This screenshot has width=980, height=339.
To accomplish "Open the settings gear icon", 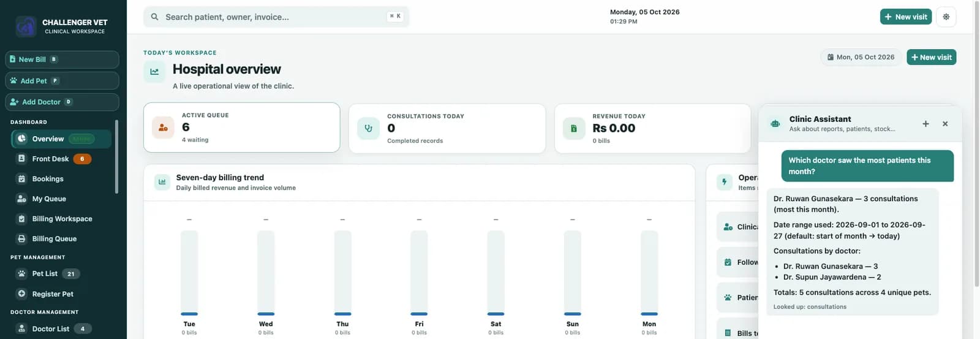I will click(x=946, y=17).
